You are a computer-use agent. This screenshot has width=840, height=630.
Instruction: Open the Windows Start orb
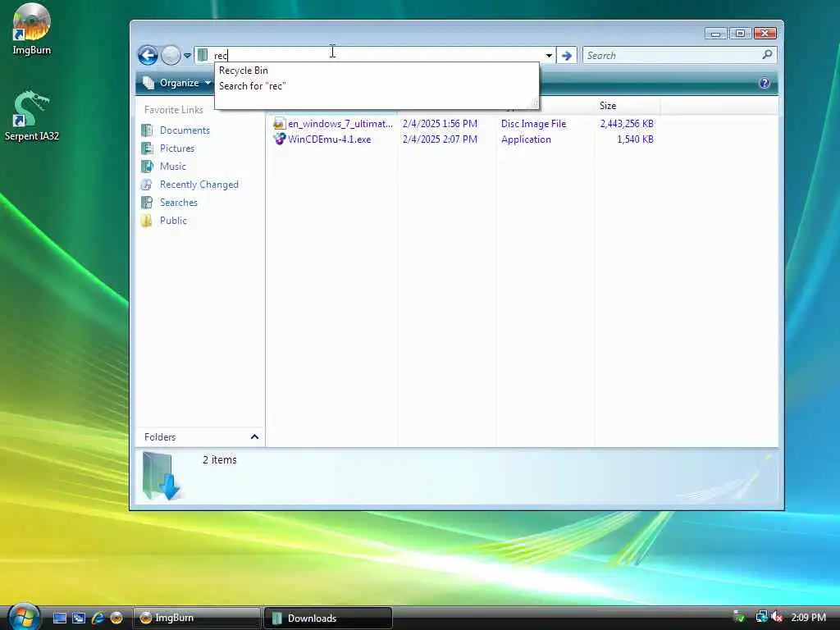22,617
